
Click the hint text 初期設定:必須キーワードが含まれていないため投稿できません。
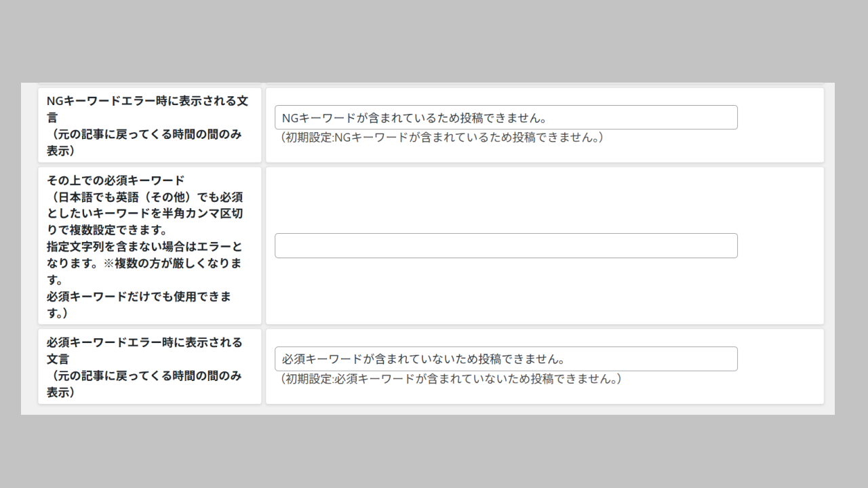coord(450,379)
